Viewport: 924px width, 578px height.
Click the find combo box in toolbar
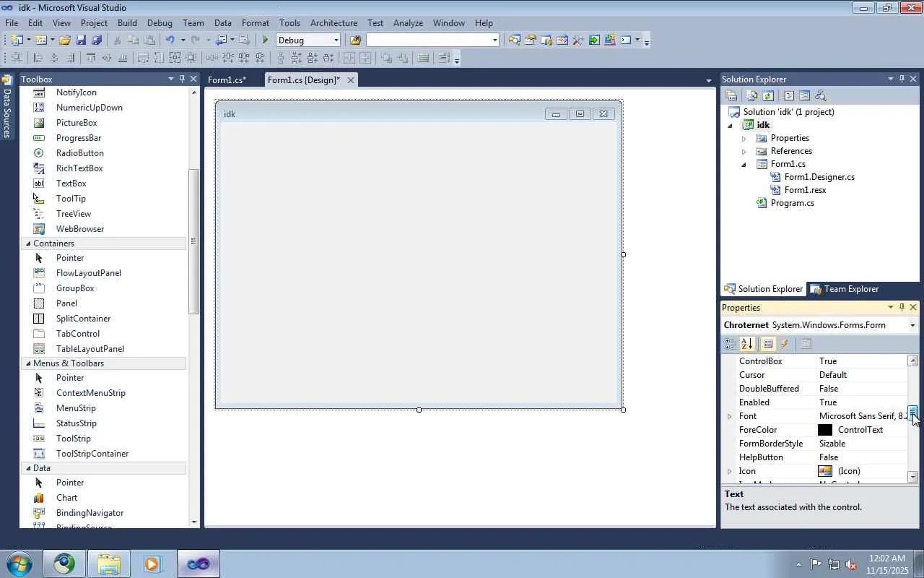pyautogui.click(x=432, y=40)
